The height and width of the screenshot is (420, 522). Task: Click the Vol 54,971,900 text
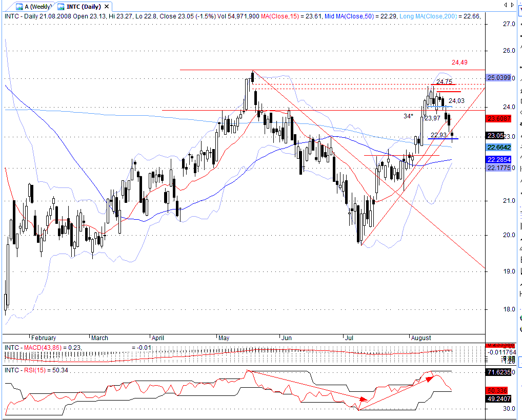(x=238, y=16)
